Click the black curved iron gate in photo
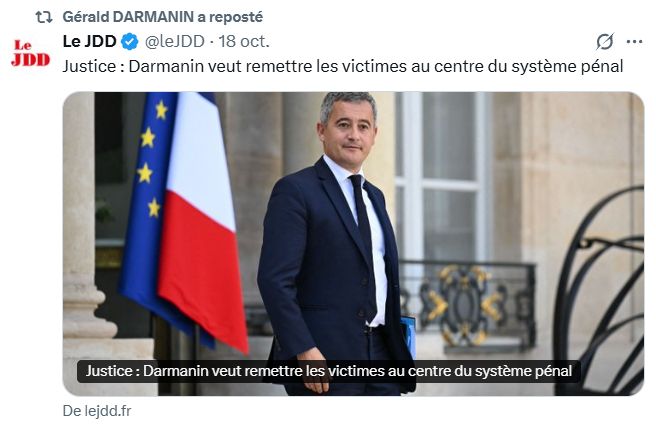The image size is (656, 426). [599, 293]
